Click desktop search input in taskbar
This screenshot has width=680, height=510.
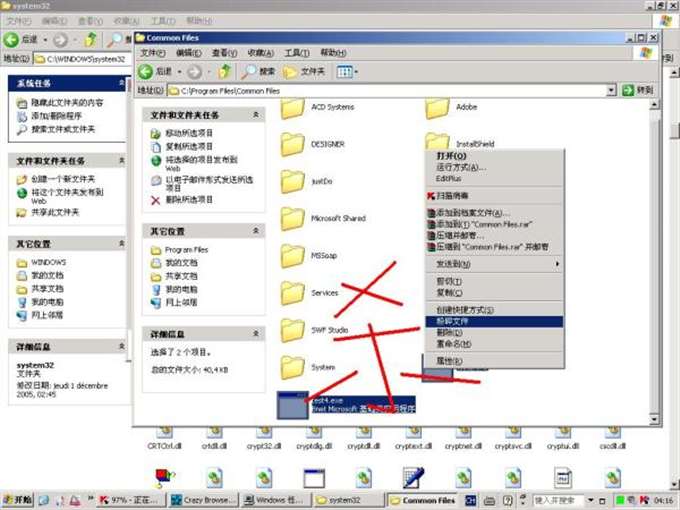559,500
